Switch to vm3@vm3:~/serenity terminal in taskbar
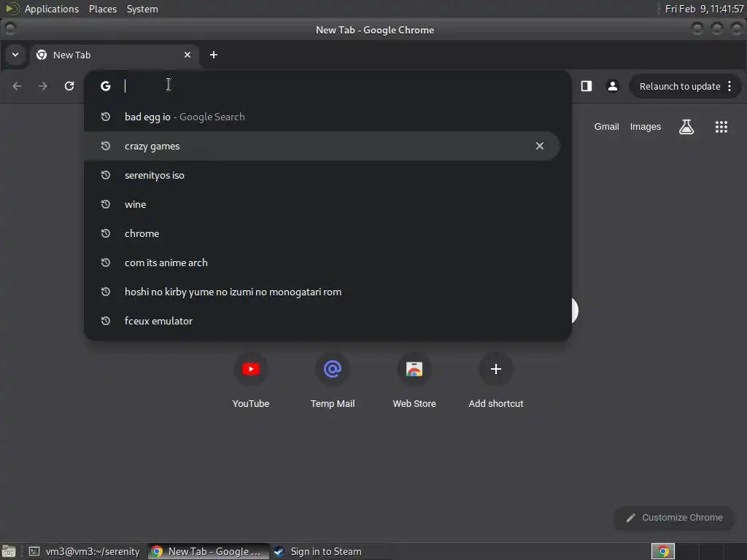Image resolution: width=747 pixels, height=560 pixels. tap(85, 551)
